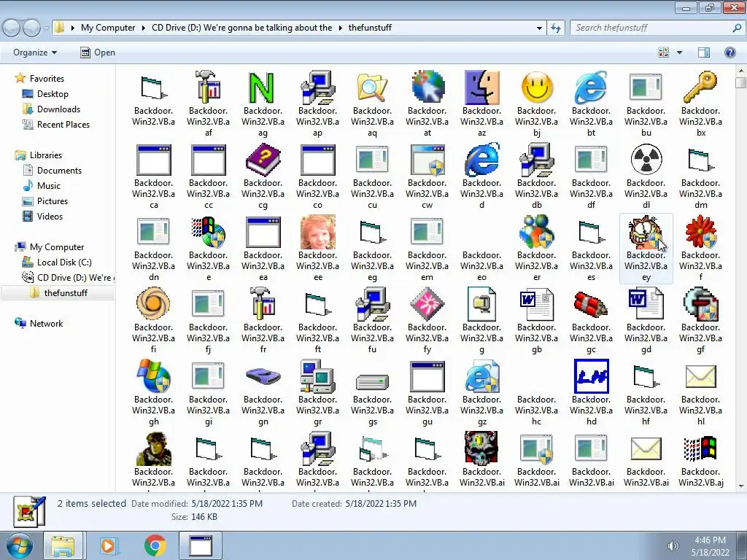Select the Garfield icon file ending in ey
The width and height of the screenshot is (747, 560).
pyautogui.click(x=646, y=249)
